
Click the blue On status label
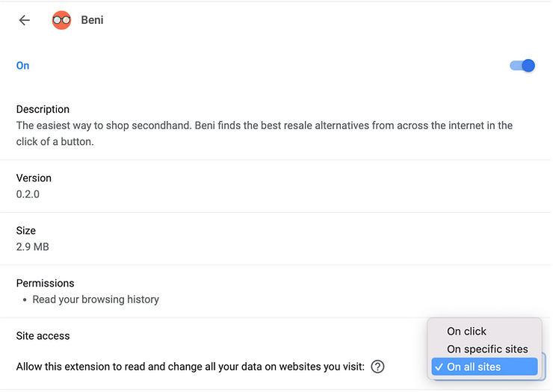click(x=22, y=66)
